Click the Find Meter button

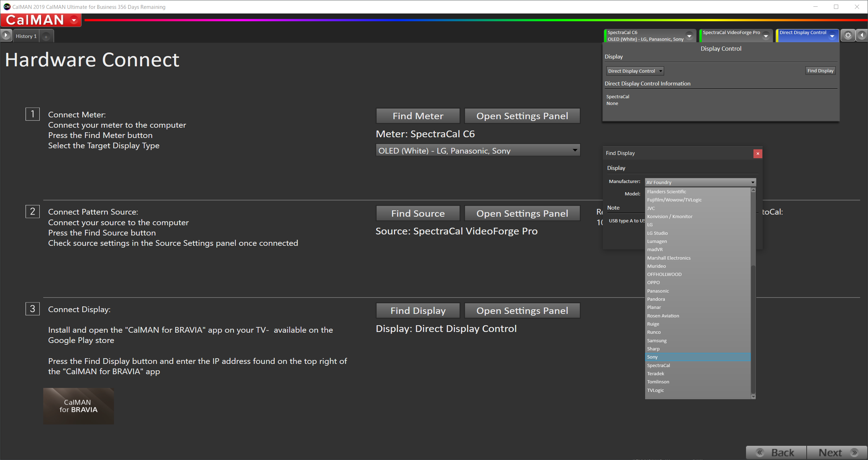[418, 116]
